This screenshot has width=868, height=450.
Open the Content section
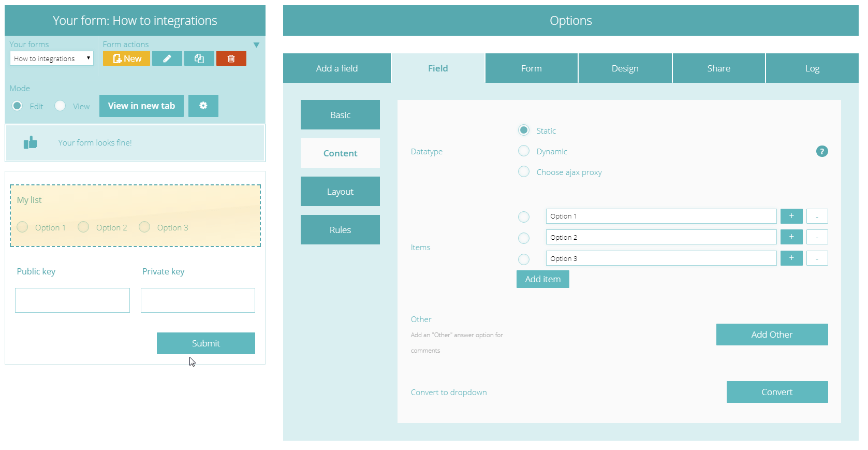(x=340, y=153)
